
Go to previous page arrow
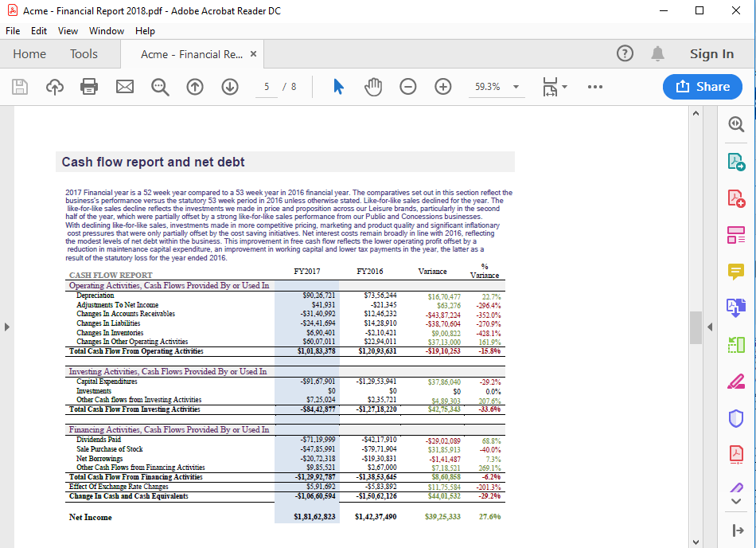195,87
